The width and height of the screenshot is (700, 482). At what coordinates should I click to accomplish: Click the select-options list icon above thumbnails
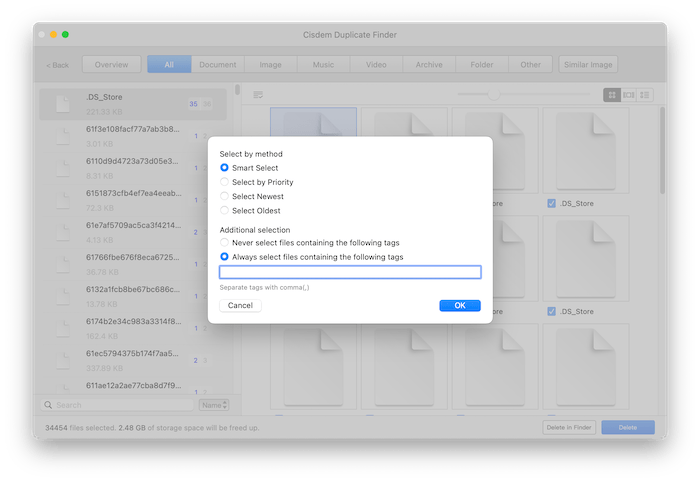tap(258, 95)
